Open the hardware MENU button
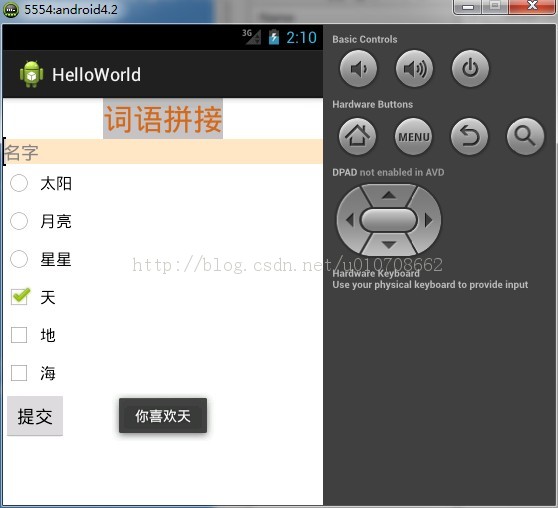The width and height of the screenshot is (558, 508). (413, 136)
